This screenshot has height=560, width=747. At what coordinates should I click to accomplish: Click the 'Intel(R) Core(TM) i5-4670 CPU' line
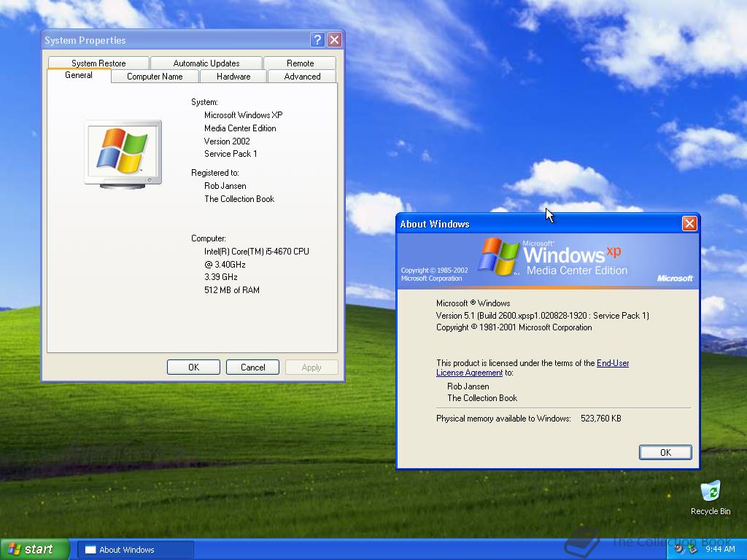(x=257, y=252)
